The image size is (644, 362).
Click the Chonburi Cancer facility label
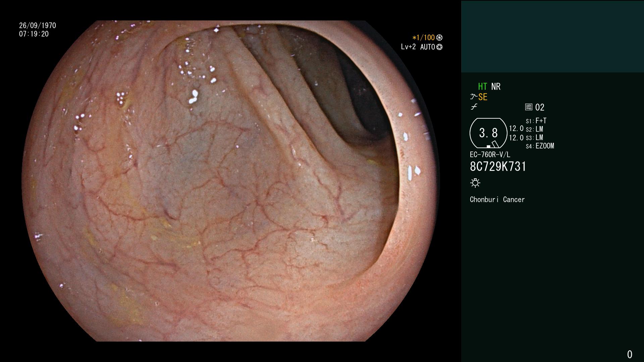[497, 199]
